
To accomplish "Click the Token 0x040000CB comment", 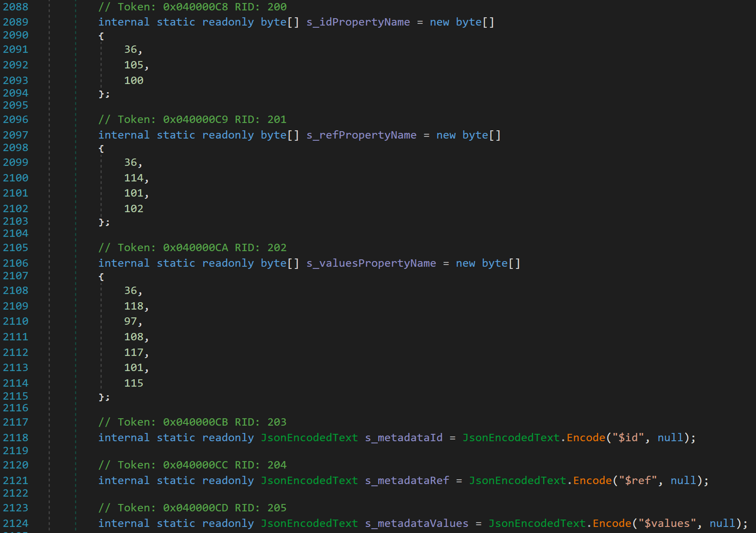I will tap(192, 422).
